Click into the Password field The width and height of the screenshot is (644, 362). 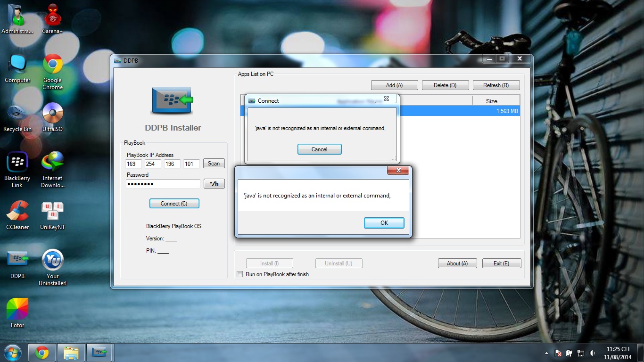pyautogui.click(x=163, y=184)
